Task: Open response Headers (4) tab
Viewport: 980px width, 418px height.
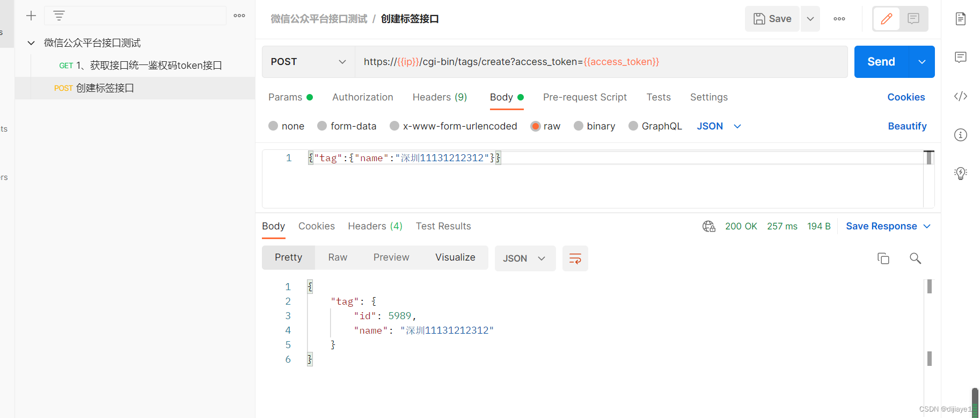Action: (375, 226)
